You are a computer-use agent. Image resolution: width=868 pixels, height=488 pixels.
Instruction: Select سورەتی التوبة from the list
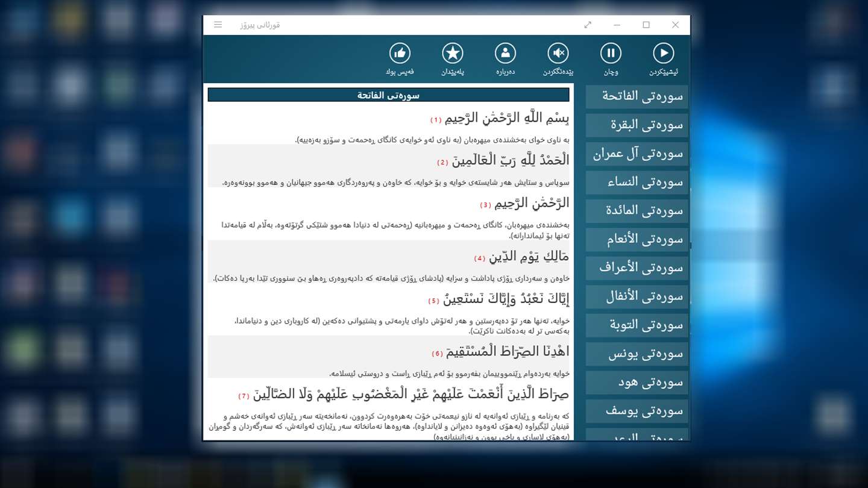pyautogui.click(x=637, y=325)
